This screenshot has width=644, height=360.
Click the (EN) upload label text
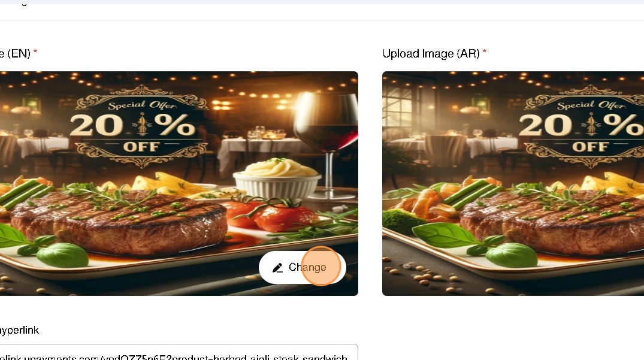(15, 54)
